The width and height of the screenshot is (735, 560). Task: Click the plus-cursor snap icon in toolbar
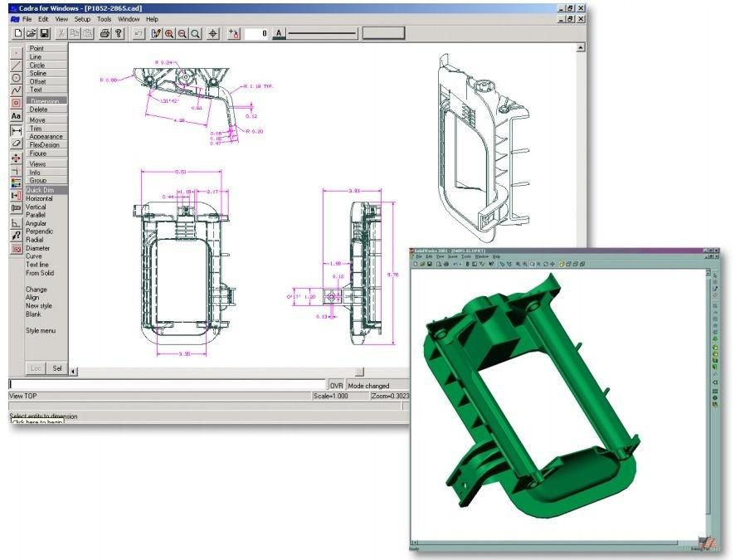click(x=233, y=33)
